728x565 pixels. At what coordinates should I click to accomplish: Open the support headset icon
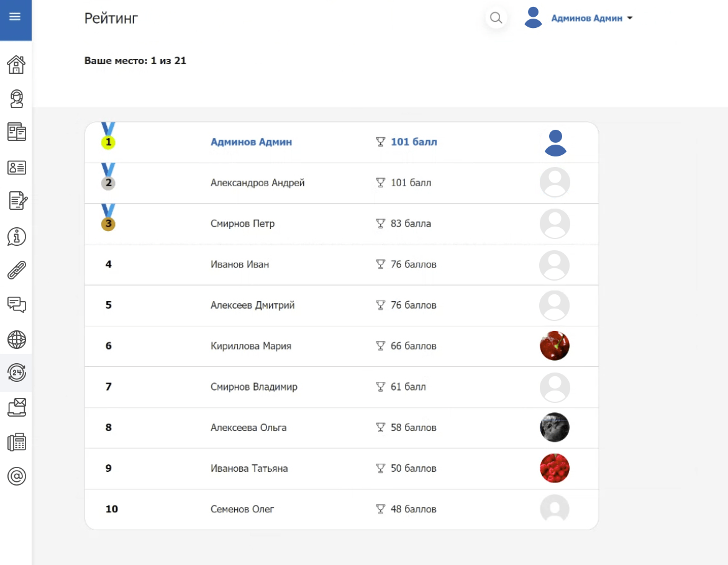tap(16, 99)
